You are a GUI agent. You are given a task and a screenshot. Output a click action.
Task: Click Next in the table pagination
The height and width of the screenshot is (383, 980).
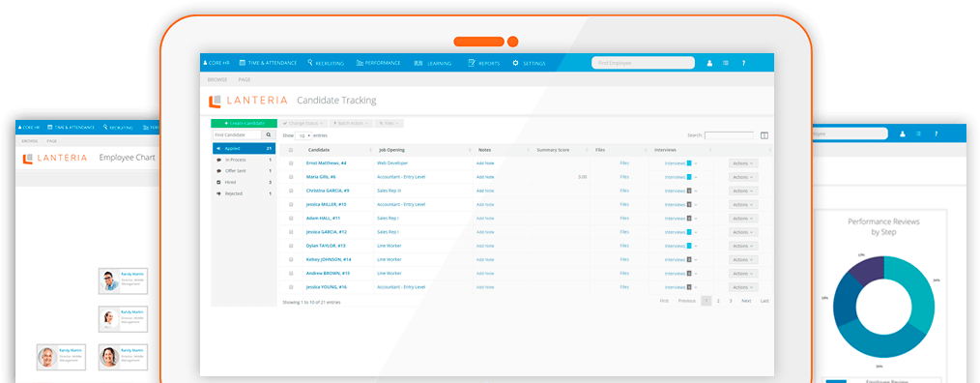pyautogui.click(x=746, y=301)
